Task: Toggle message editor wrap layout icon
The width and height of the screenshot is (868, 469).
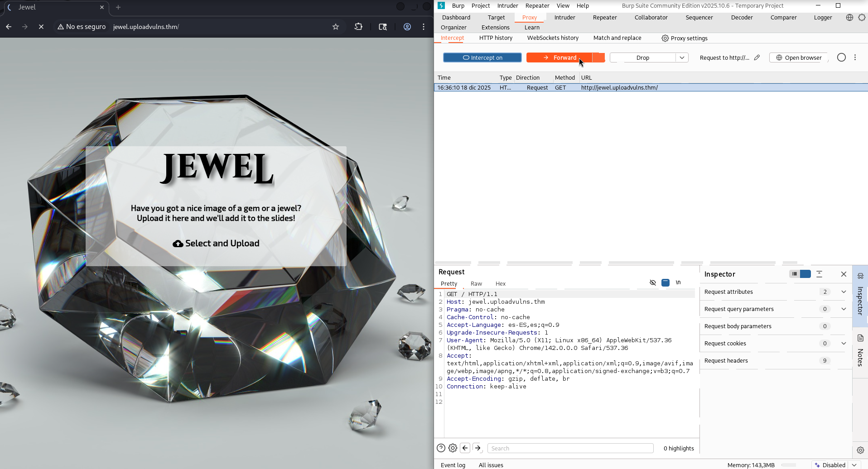Action: pyautogui.click(x=665, y=282)
